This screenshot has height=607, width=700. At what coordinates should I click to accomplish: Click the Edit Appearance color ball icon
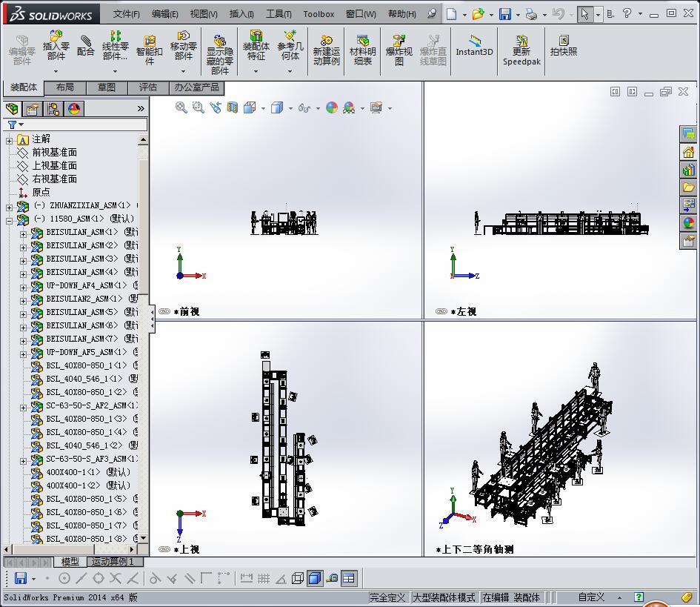(331, 107)
